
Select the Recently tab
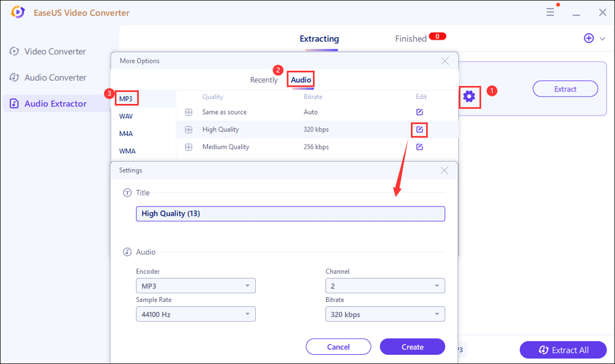pos(264,80)
